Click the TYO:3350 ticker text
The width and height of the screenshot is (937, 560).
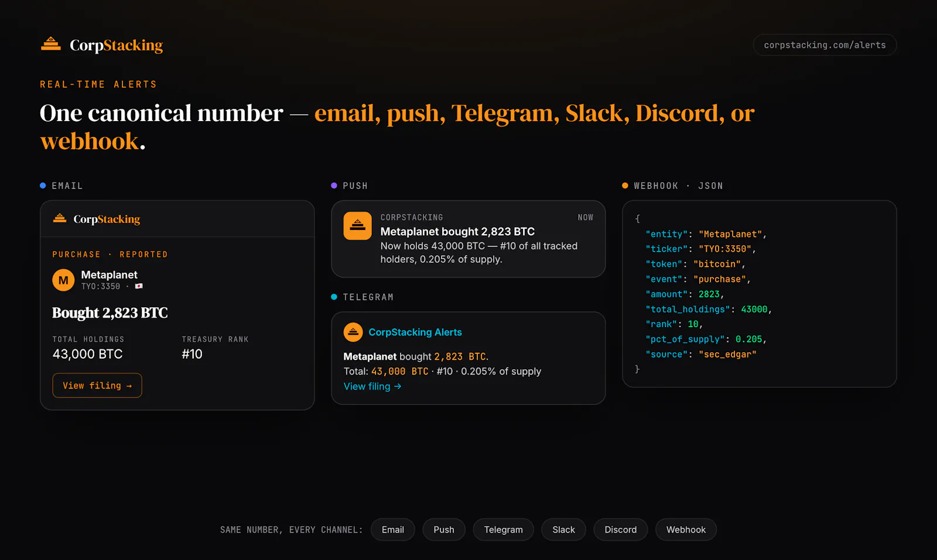100,286
